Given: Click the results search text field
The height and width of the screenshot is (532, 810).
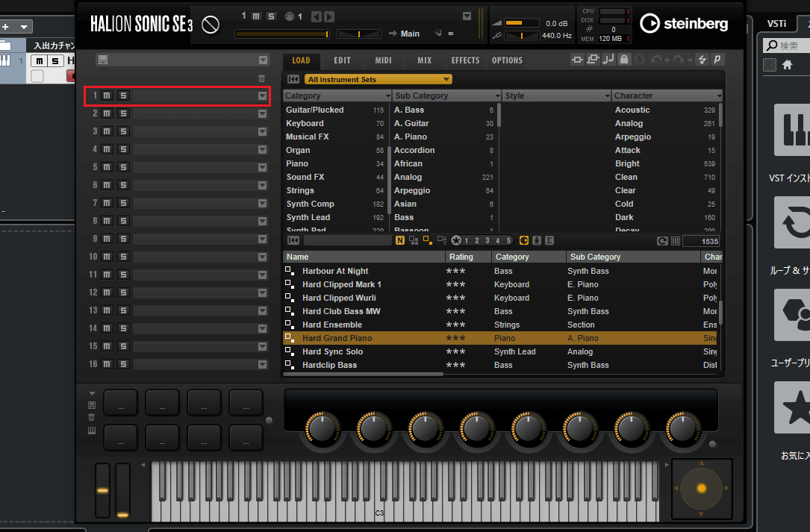Looking at the screenshot, I should coord(348,240).
